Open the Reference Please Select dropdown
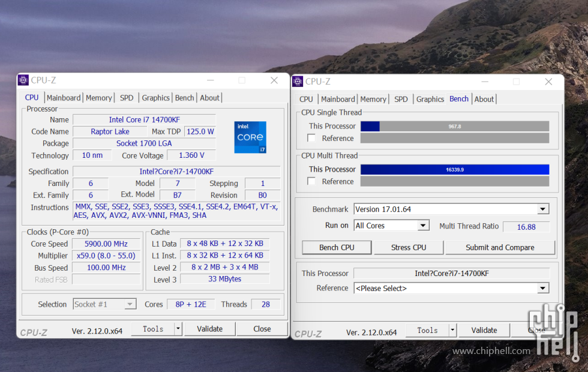 tap(542, 289)
